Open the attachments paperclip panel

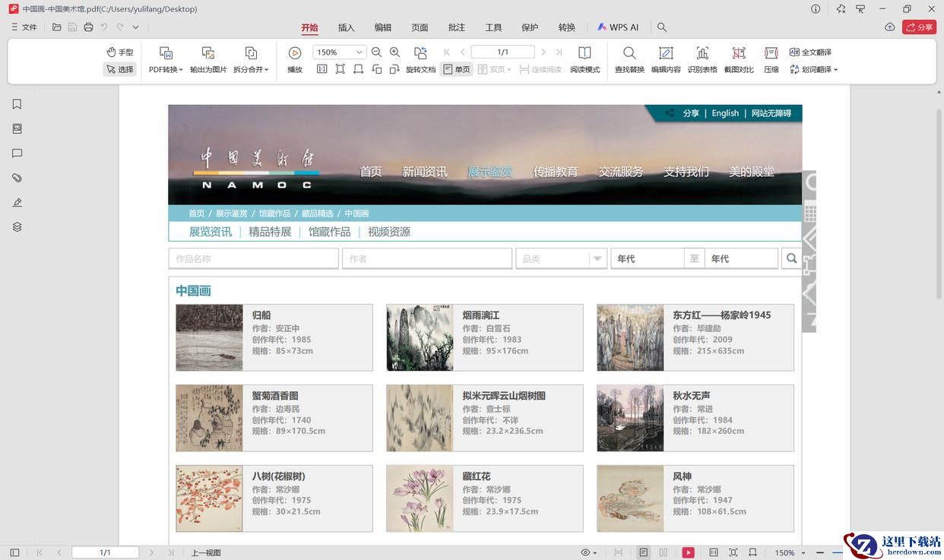click(x=17, y=178)
